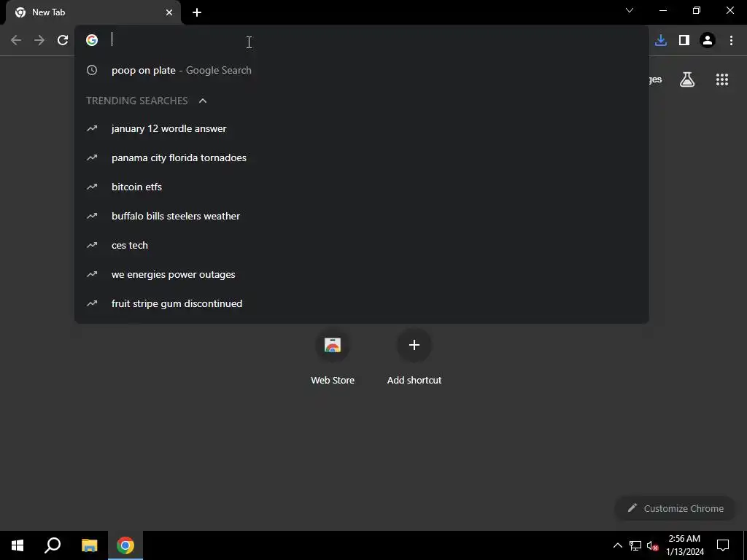The image size is (747, 560).
Task: Select the New Tab browser tab
Action: pos(93,12)
